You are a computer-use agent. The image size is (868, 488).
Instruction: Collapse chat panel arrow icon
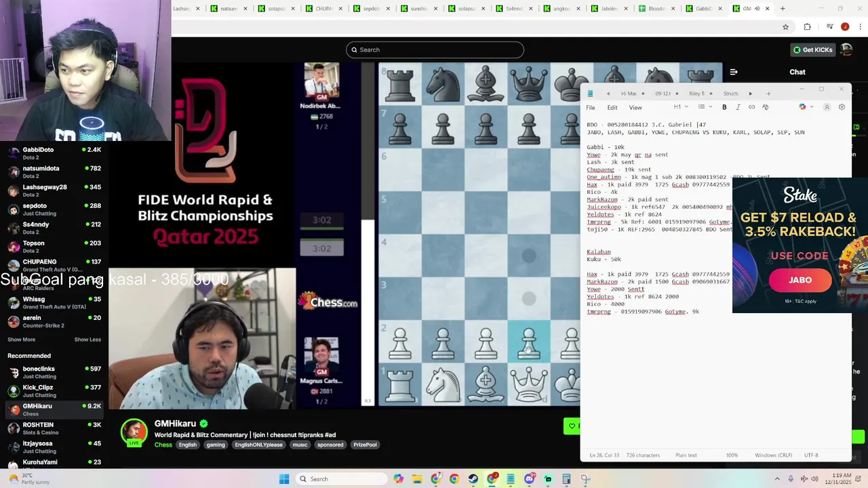pyautogui.click(x=734, y=72)
